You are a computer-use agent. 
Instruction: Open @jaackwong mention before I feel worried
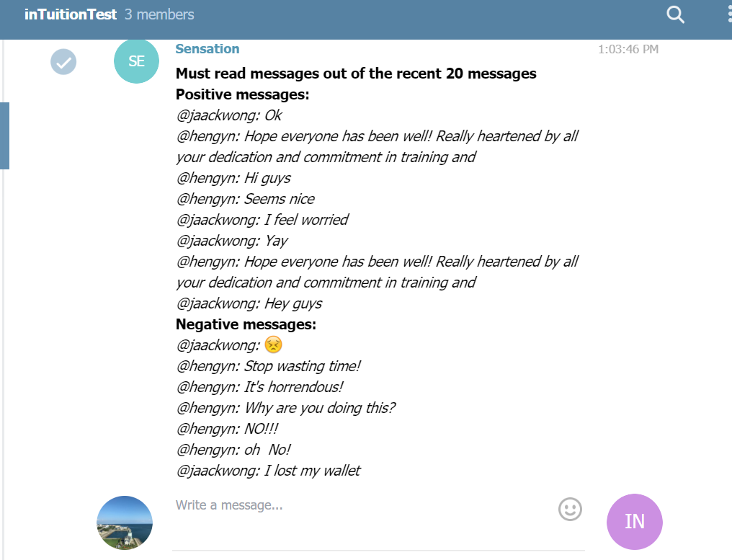tap(218, 220)
